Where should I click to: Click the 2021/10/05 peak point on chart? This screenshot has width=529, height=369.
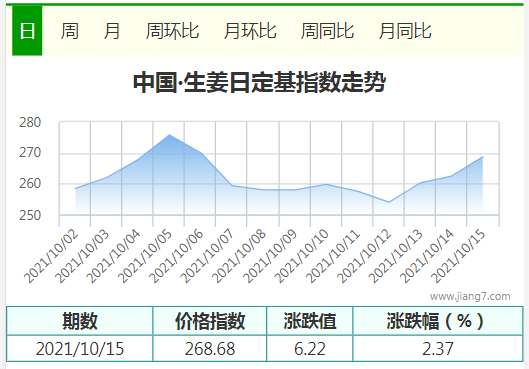tap(169, 135)
